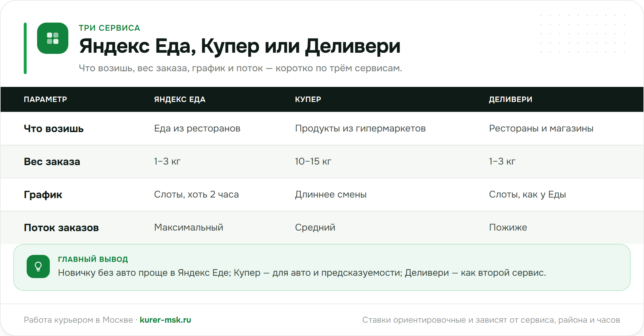644x336 pixels.
Task: Click the subtitle starting with Что возишь, вес заказа
Action: 240,68
